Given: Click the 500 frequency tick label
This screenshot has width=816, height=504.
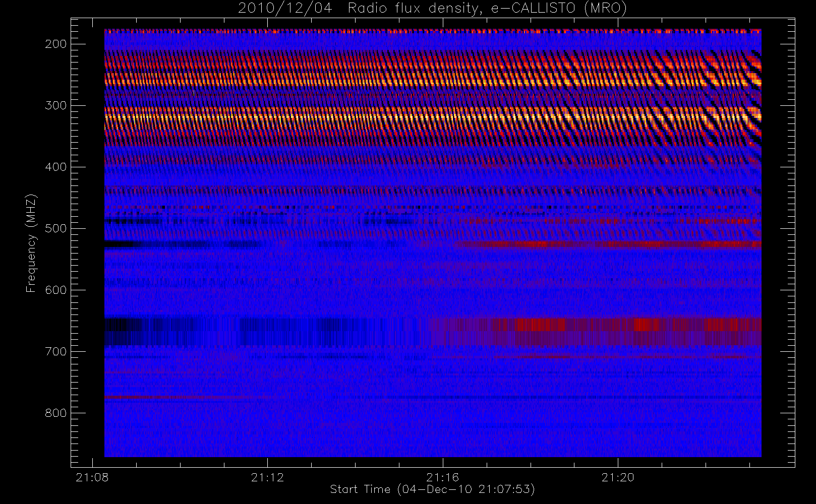Looking at the screenshot, I should coord(55,228).
